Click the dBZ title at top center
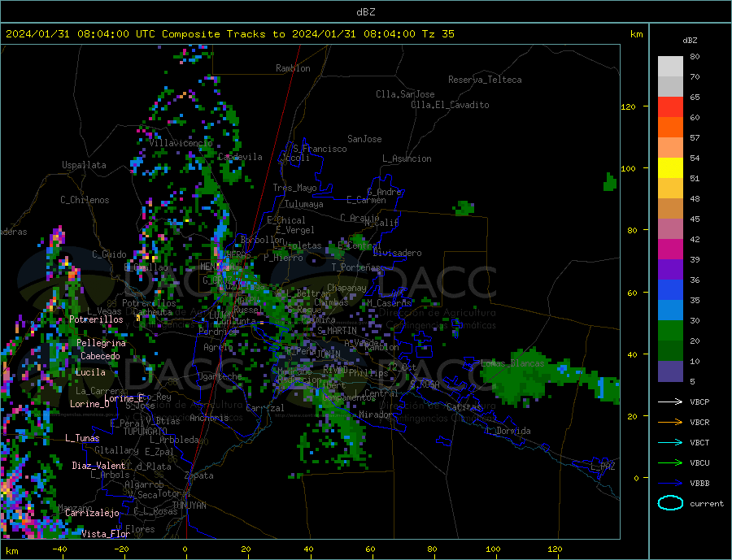 click(365, 12)
